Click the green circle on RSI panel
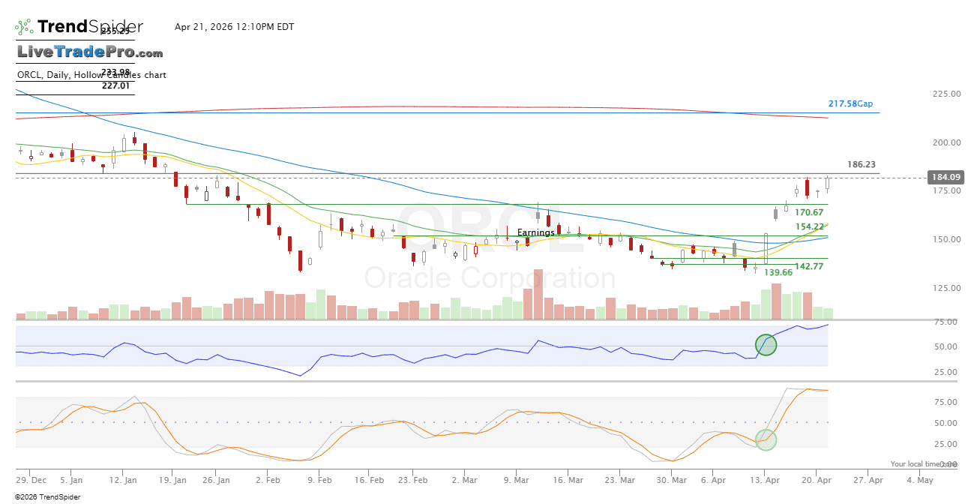 (766, 345)
